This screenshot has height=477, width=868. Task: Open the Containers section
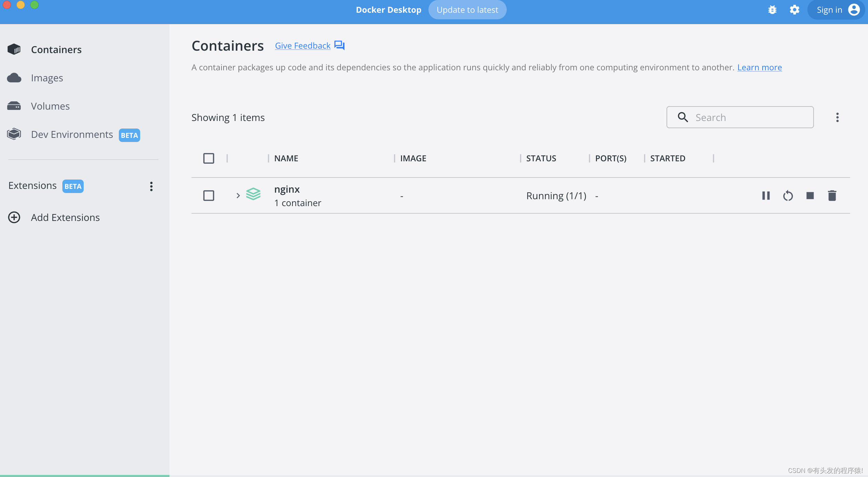(56, 50)
